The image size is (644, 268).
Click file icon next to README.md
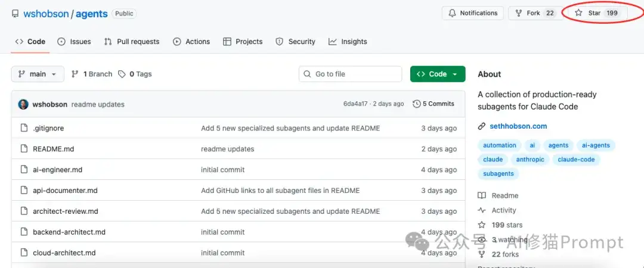[24, 149]
